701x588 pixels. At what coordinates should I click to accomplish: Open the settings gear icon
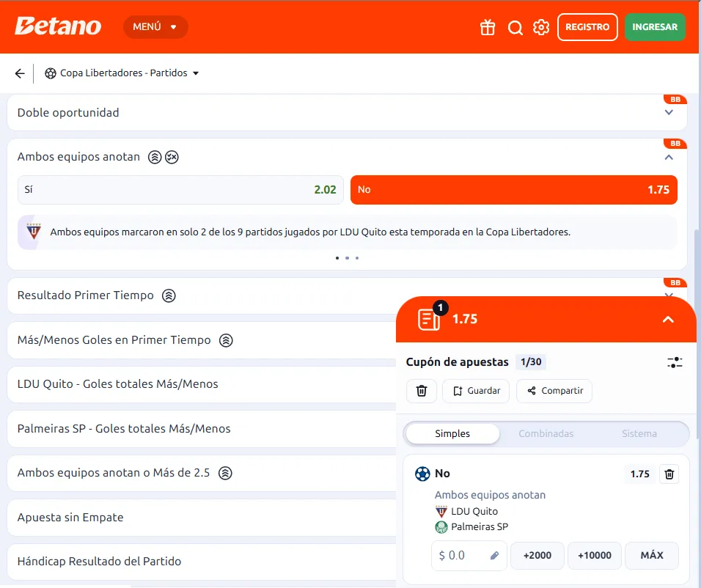click(x=541, y=27)
